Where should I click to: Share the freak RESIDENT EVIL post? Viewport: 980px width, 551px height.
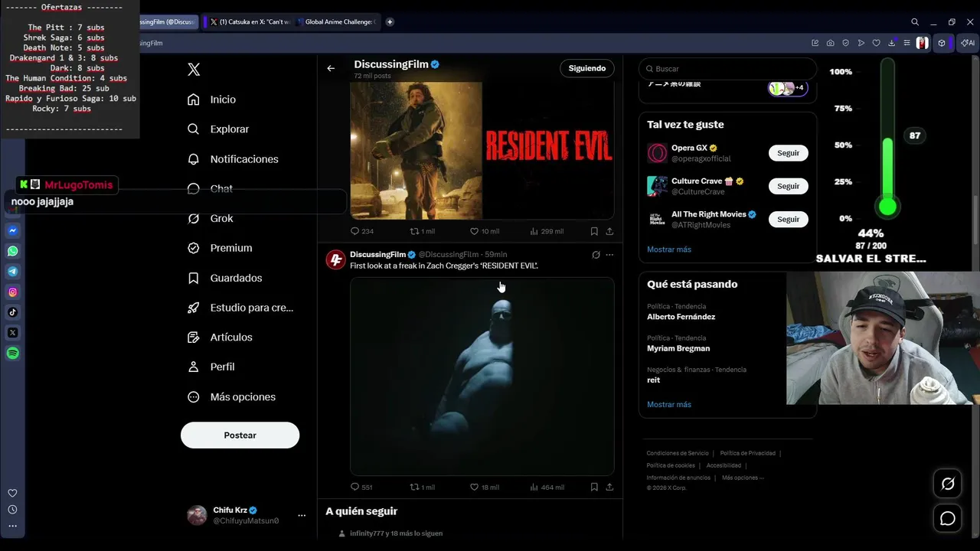coord(609,487)
